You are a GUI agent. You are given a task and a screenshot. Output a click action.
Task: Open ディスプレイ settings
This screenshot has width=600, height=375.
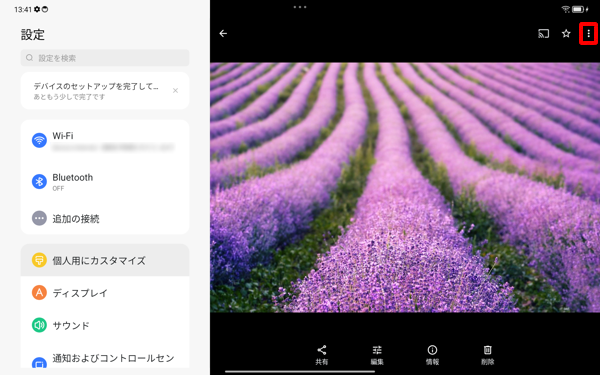[105, 293]
